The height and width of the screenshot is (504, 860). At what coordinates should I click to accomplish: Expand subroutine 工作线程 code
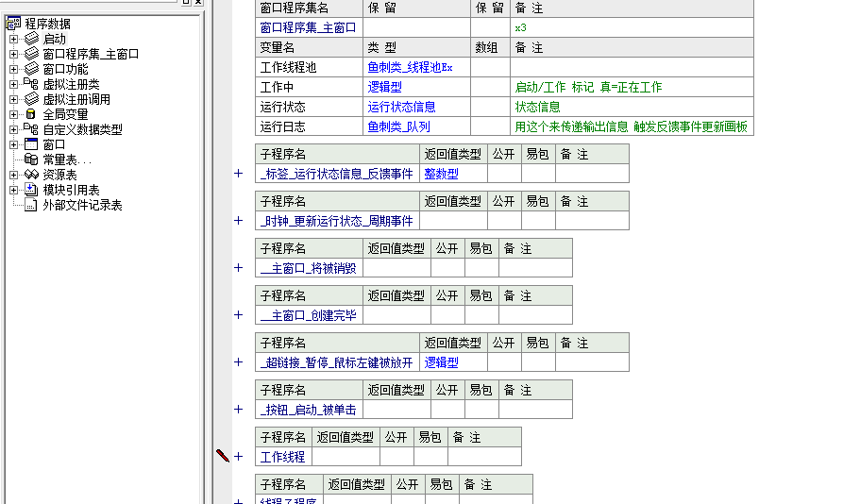(x=238, y=456)
